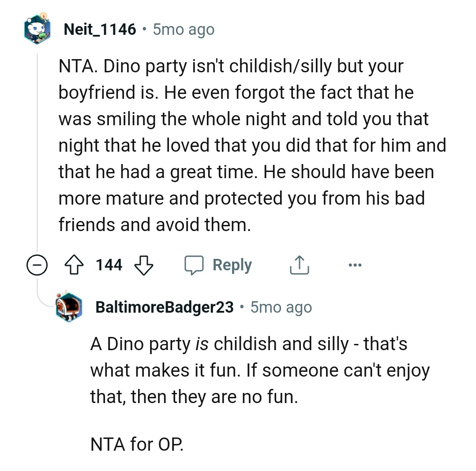The width and height of the screenshot is (476, 471).
Task: Open the three-dot more options menu
Action: point(354,265)
